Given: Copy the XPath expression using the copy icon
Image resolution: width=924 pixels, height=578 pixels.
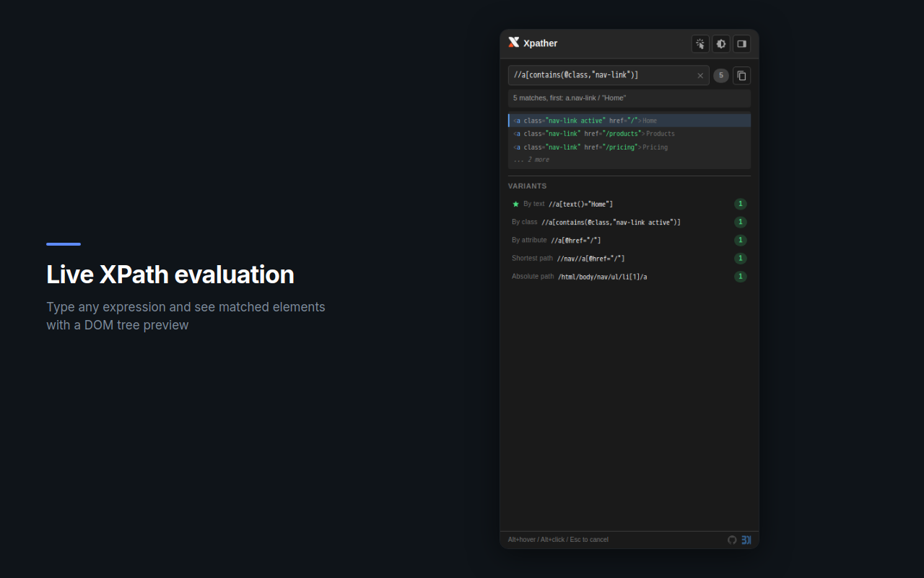Looking at the screenshot, I should coord(741,75).
